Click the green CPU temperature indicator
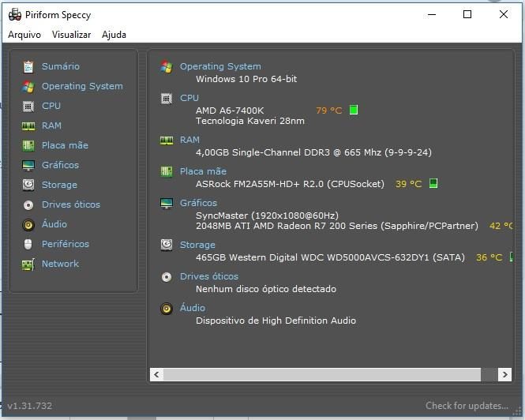525x420 pixels. click(354, 110)
